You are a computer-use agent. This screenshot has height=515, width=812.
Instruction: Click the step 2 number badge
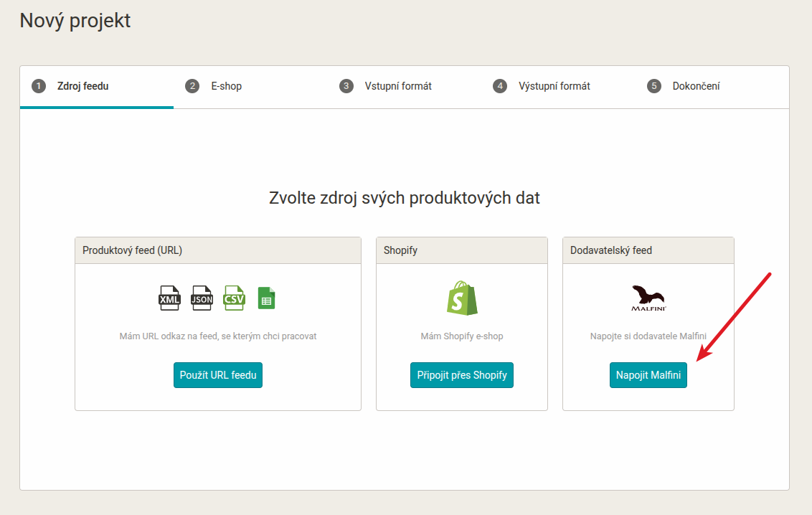click(x=192, y=86)
